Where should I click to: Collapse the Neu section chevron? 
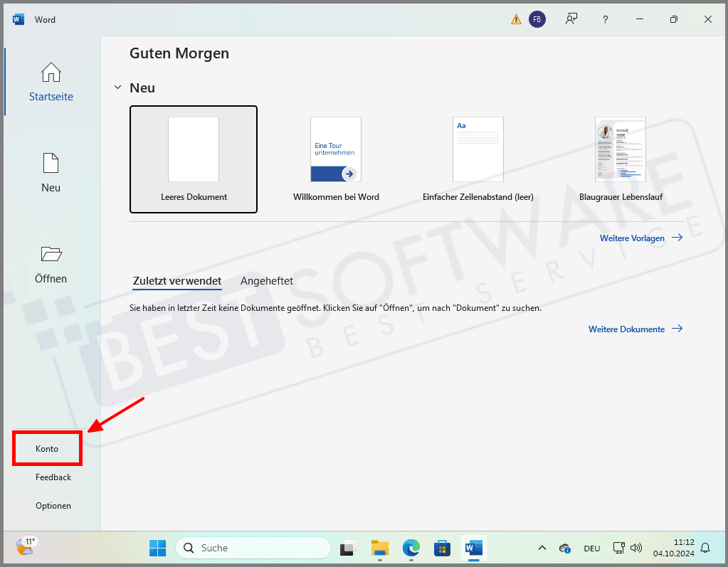(118, 88)
